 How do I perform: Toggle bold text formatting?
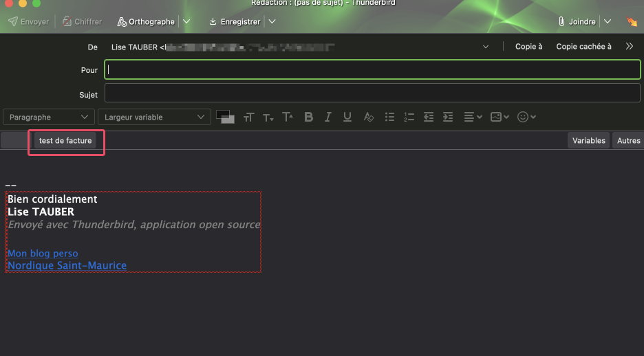[x=309, y=118]
